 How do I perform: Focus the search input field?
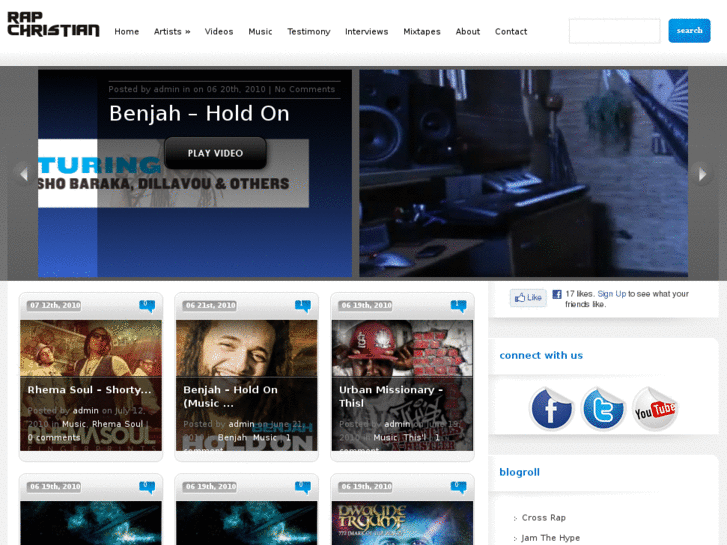click(x=614, y=31)
